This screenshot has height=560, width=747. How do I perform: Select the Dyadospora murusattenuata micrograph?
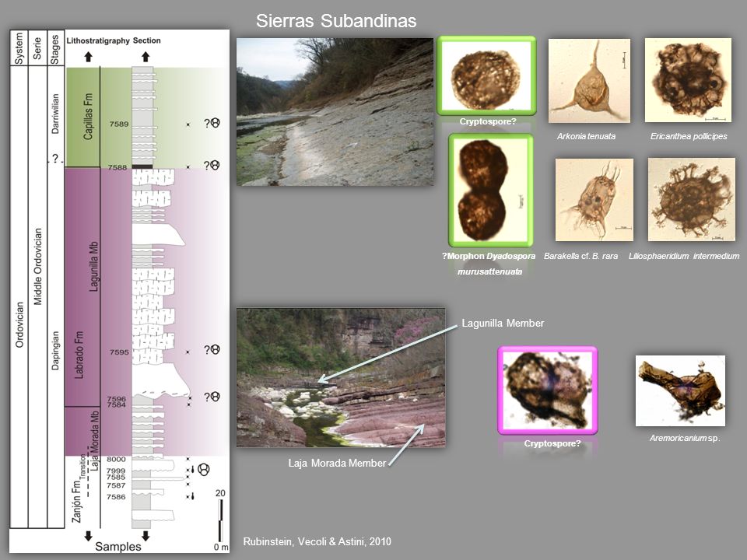click(x=491, y=190)
